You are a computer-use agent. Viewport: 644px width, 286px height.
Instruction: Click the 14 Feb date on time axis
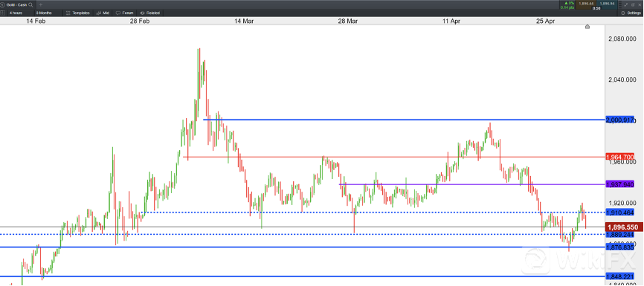(x=36, y=22)
